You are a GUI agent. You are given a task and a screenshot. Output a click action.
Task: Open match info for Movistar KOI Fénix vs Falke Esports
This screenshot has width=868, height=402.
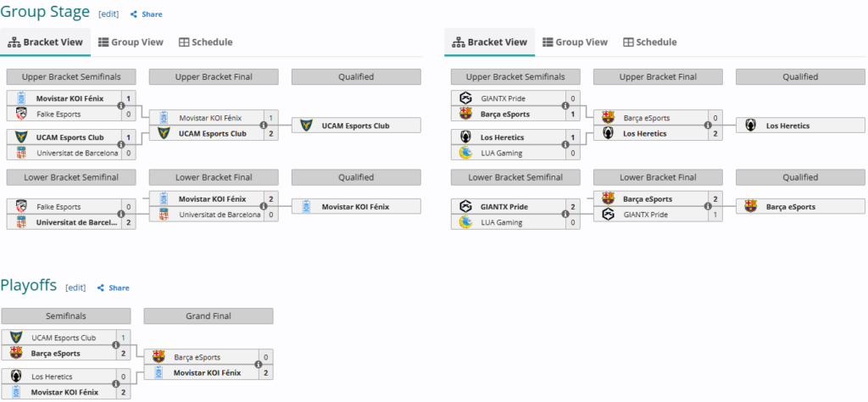click(x=121, y=105)
